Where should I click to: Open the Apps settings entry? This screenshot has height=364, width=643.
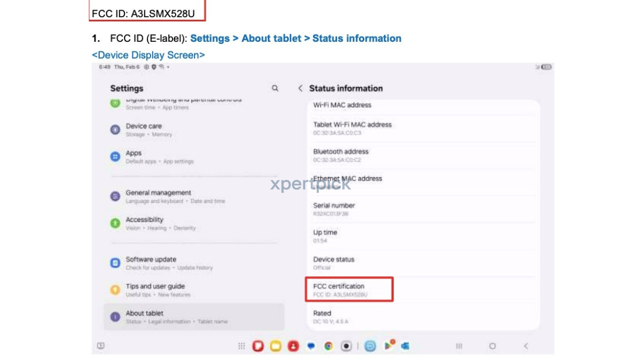[134, 156]
